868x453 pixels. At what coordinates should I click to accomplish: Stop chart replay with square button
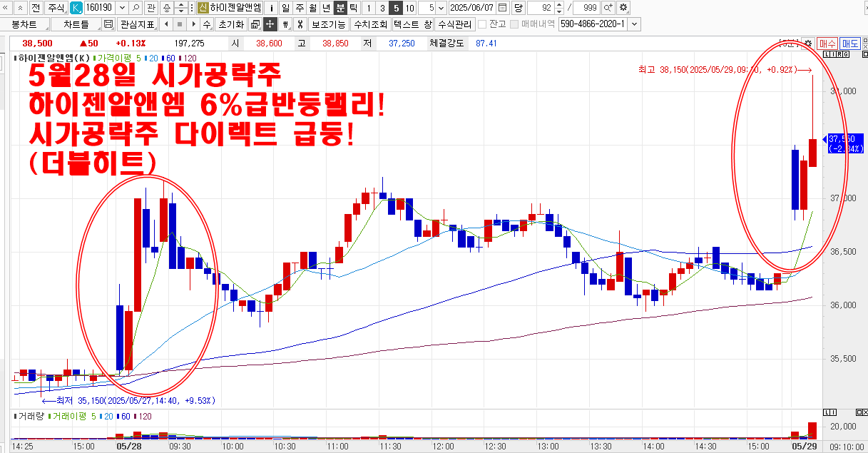178,24
